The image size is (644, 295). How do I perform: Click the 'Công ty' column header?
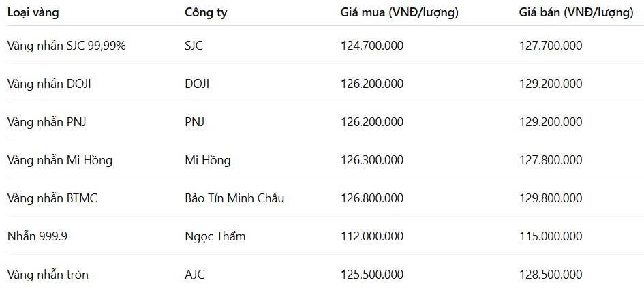coord(206,13)
